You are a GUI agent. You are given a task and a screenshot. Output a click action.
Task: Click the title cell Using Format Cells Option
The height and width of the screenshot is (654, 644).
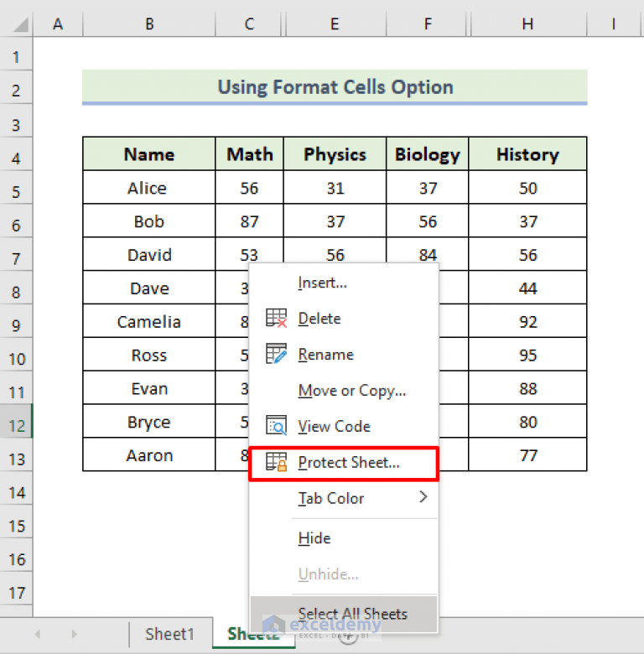click(335, 86)
